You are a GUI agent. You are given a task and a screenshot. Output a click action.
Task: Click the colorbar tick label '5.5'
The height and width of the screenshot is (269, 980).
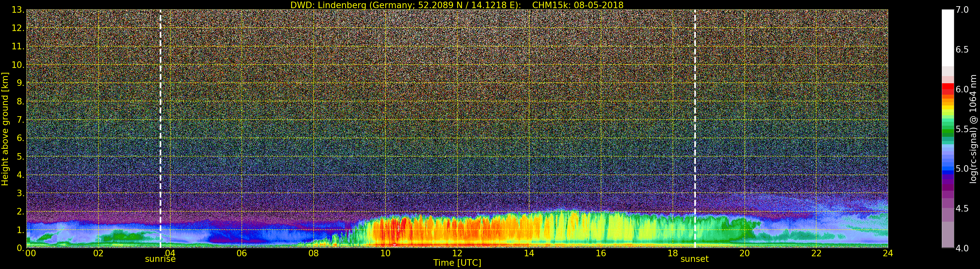point(962,129)
